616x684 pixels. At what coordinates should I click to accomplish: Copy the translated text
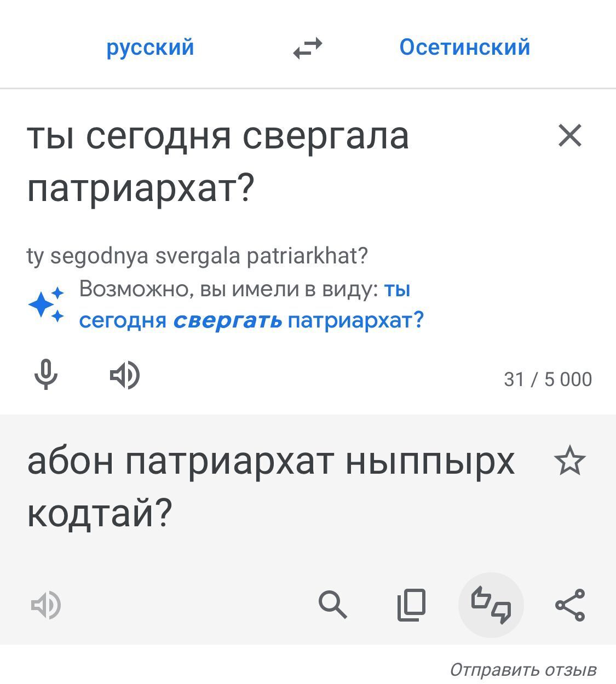(x=411, y=605)
